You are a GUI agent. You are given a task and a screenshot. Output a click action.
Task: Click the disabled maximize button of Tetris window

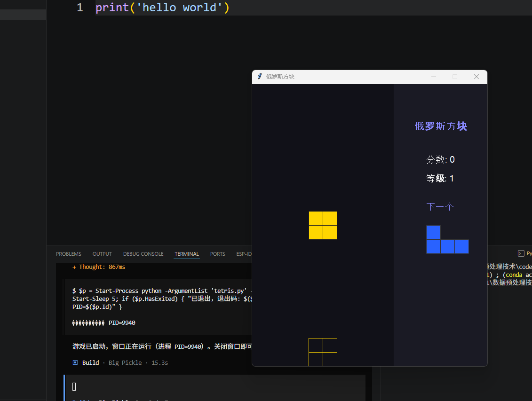tap(455, 77)
